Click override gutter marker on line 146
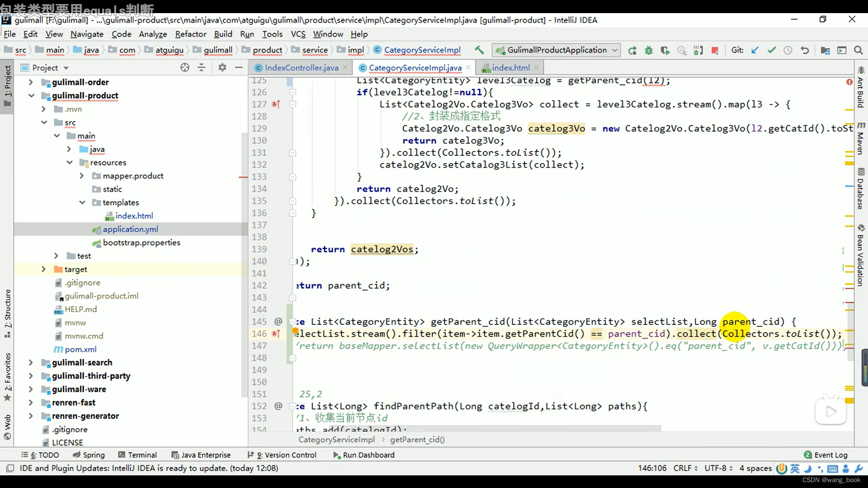The image size is (868, 488). tap(276, 334)
